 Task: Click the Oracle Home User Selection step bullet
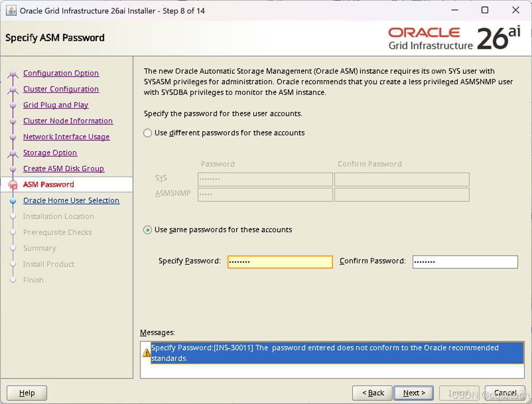(x=13, y=201)
